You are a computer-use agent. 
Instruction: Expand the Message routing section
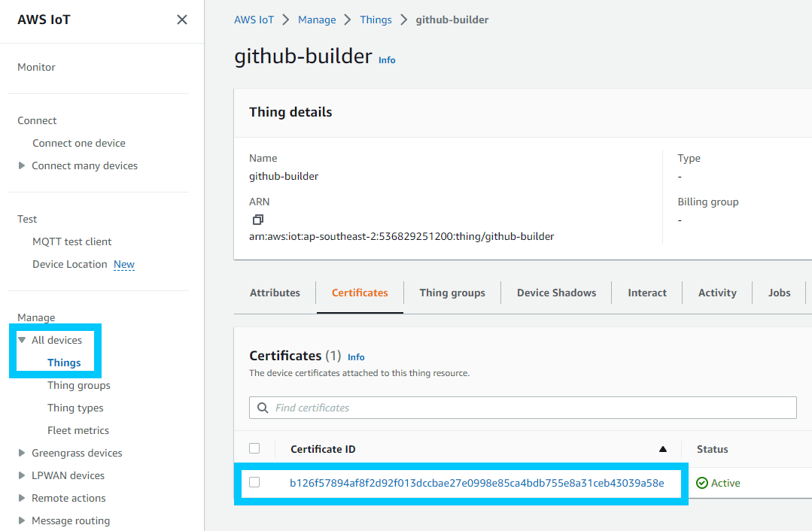click(x=21, y=520)
